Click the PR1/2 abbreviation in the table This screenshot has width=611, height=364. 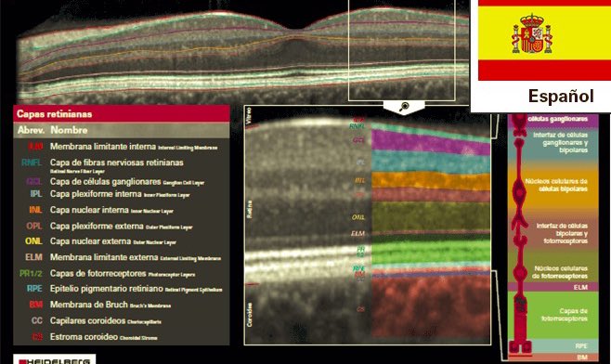coord(31,274)
